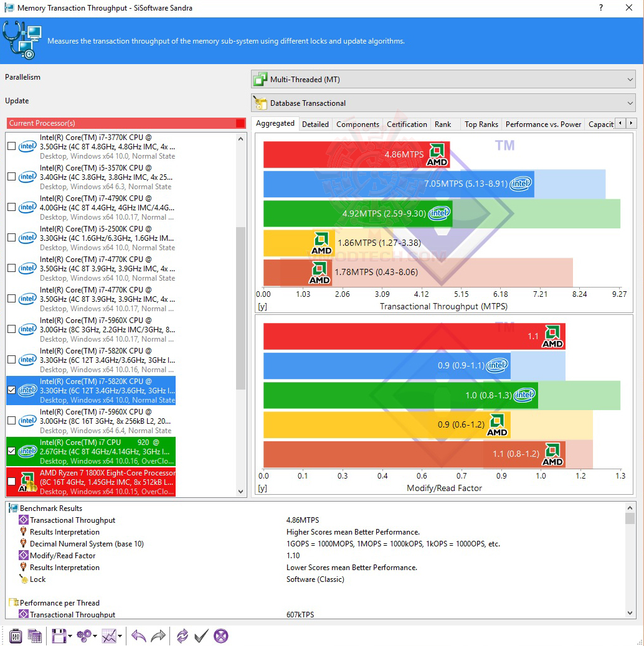Check the i7-5960X 8C 3GHz 2.2GHz IMC checkbox
This screenshot has height=646, width=644.
[12, 329]
